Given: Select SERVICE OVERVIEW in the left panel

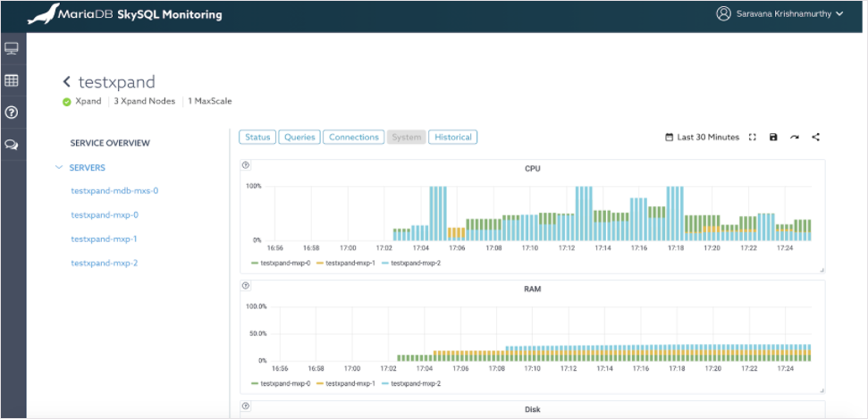Looking at the screenshot, I should (110, 143).
